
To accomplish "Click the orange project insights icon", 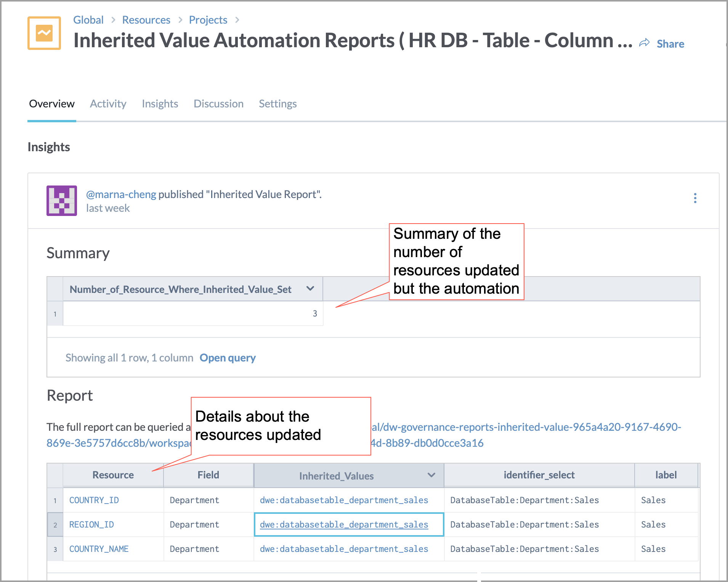I will (44, 33).
